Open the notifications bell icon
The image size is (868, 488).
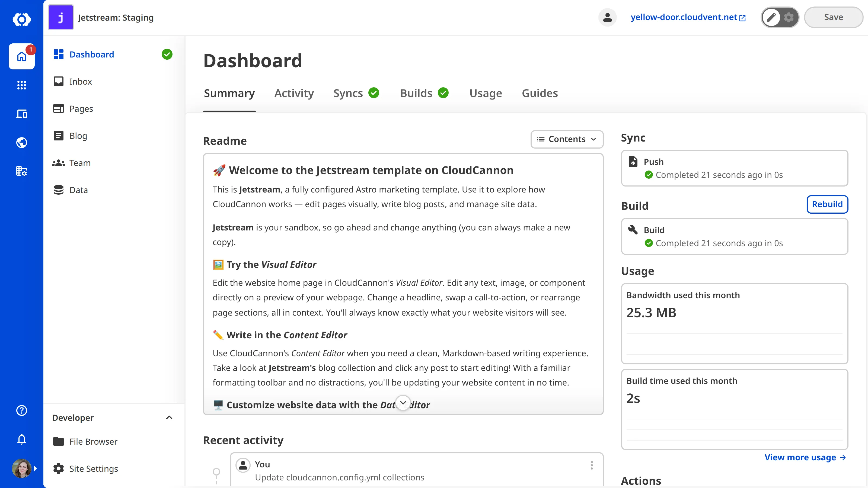22,439
